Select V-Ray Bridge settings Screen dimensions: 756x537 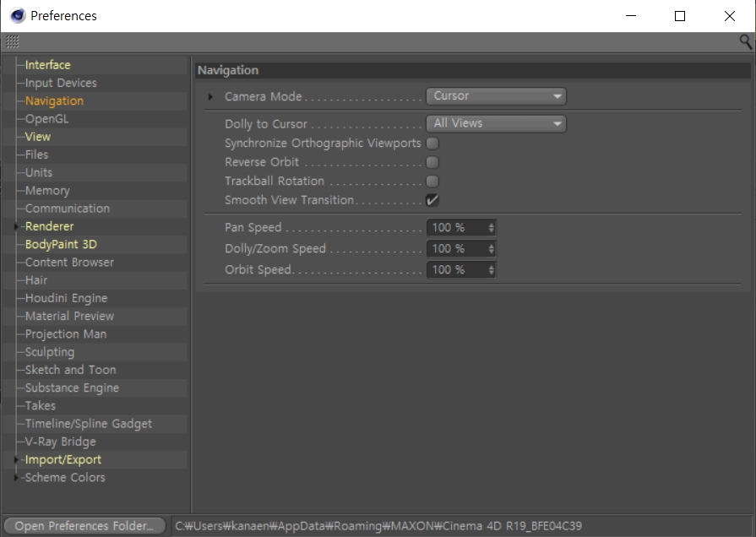click(60, 442)
